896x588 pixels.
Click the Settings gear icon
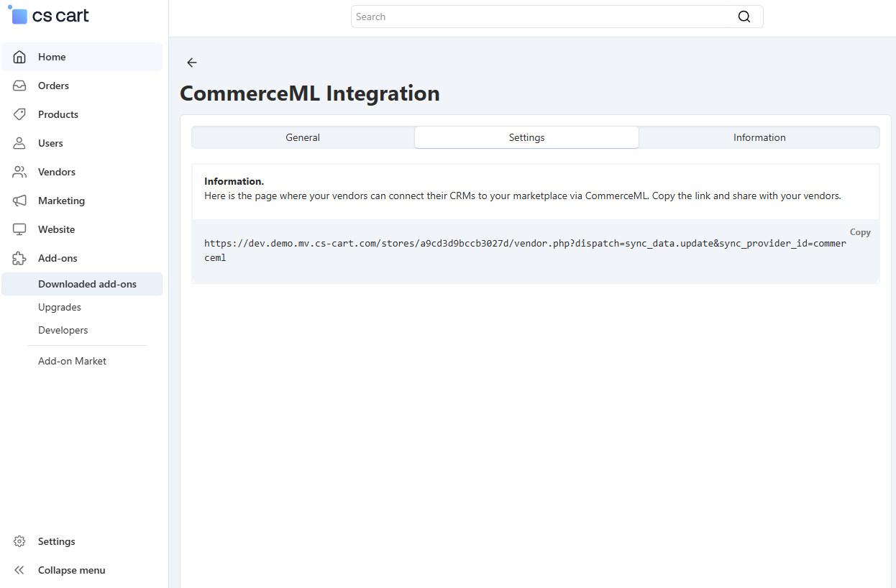19,541
